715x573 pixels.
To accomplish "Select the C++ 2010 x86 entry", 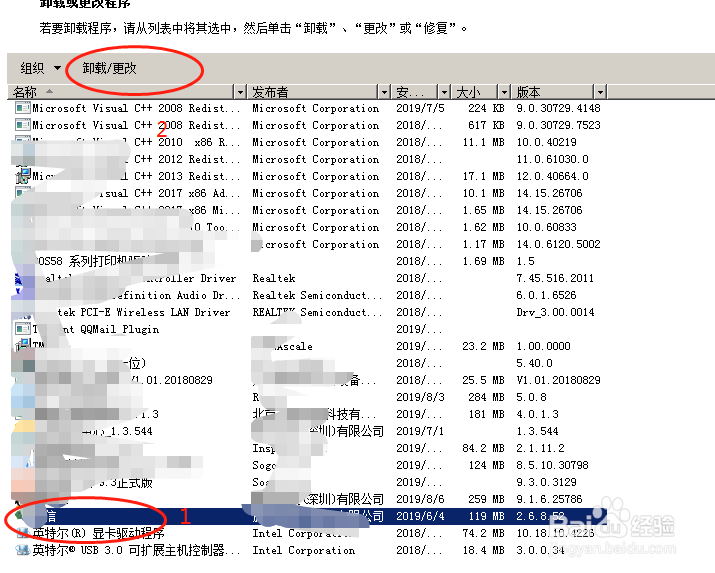I will point(308,142).
